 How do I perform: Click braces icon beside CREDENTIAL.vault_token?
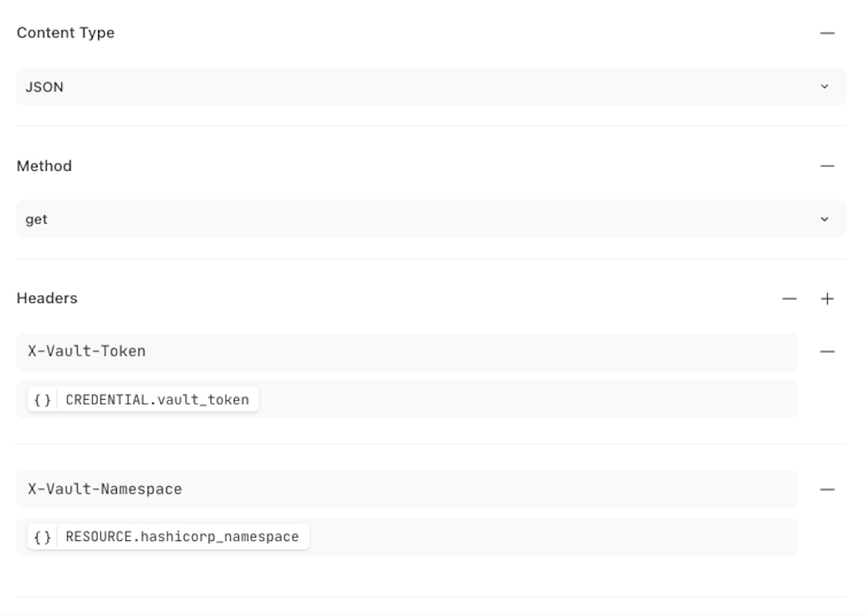[x=43, y=400]
